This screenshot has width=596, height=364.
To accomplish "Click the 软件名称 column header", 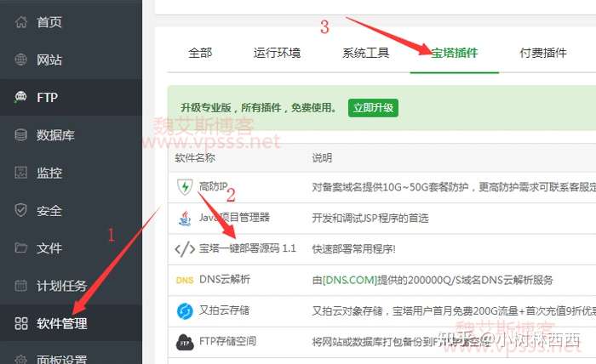I will click(x=195, y=157).
